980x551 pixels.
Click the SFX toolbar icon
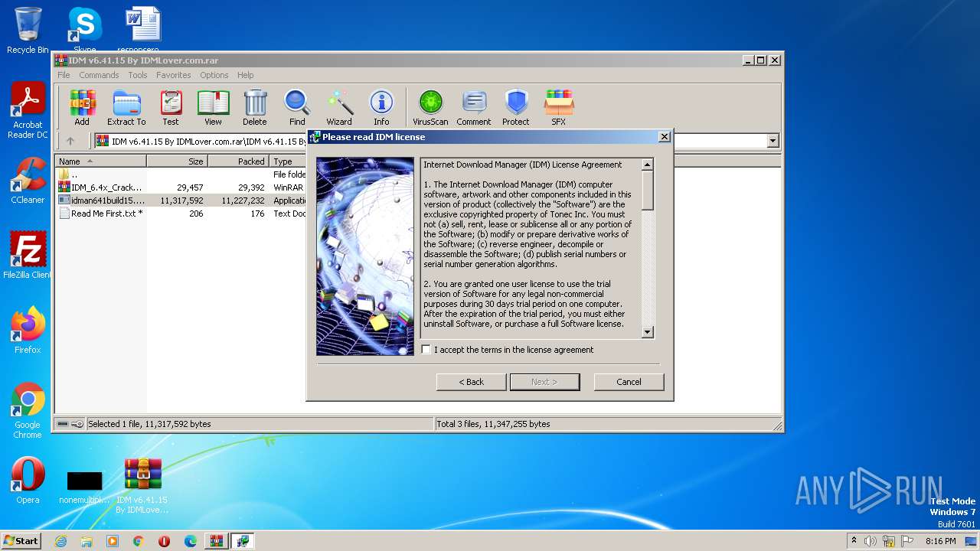[x=559, y=107]
